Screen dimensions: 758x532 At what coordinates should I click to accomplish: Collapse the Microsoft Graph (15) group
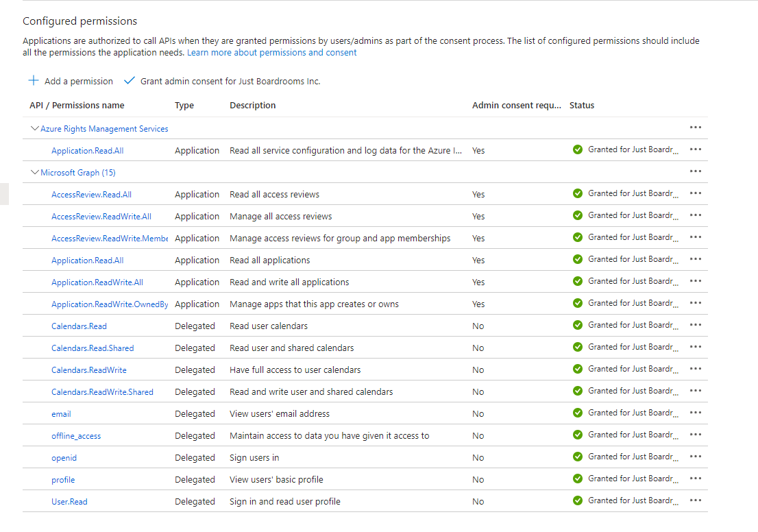tap(35, 172)
